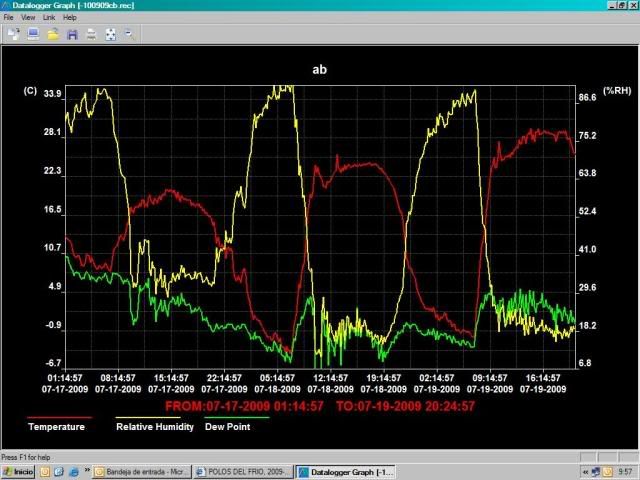Switch to Bandeja de entrada taskbar window
Image resolution: width=640 pixels, height=480 pixels.
(142, 472)
